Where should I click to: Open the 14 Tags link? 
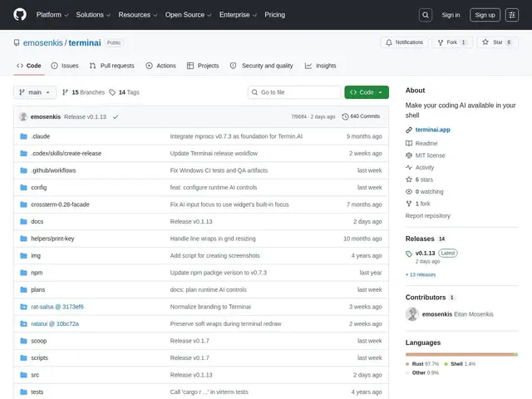[x=124, y=92]
